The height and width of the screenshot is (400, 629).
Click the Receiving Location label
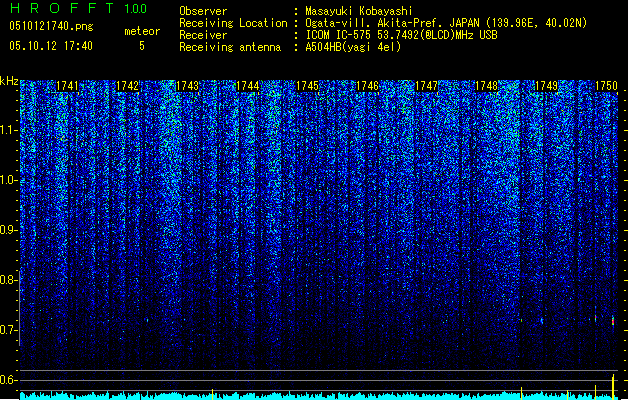[233, 23]
